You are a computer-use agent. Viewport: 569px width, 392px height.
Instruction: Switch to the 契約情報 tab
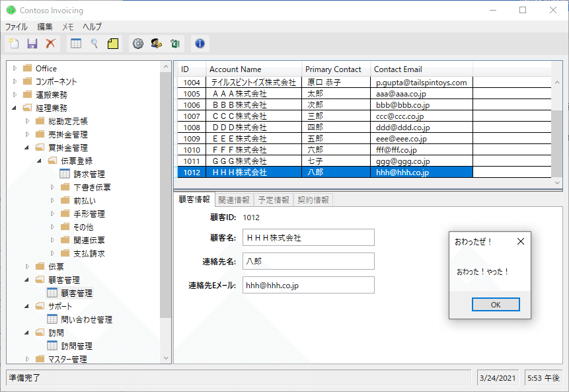pyautogui.click(x=313, y=200)
